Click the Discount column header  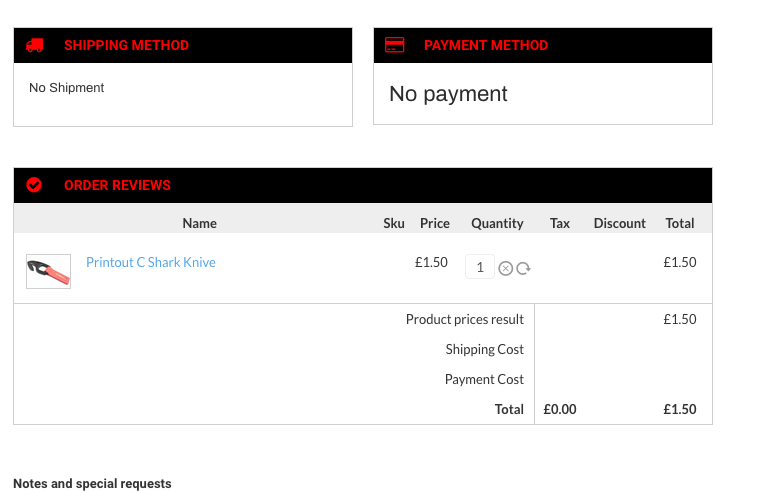pos(619,223)
